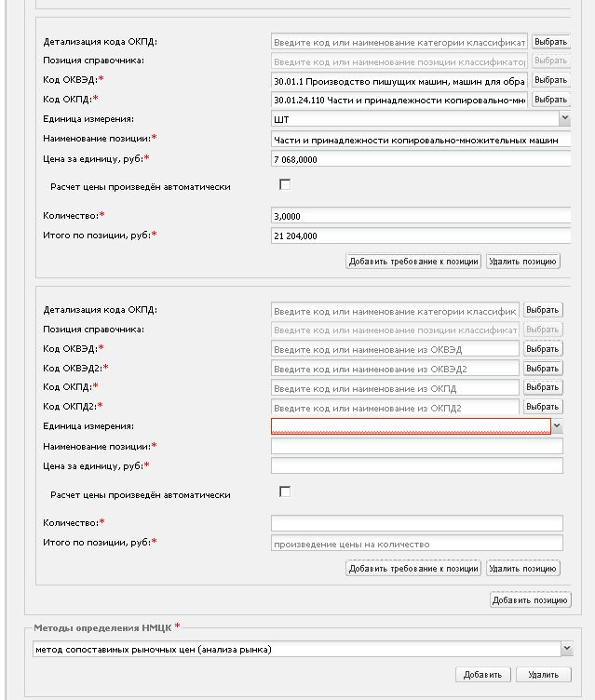The height and width of the screenshot is (700, 595).
Task: Open the Методы определения НМЦК dropdown
Action: 566,649
